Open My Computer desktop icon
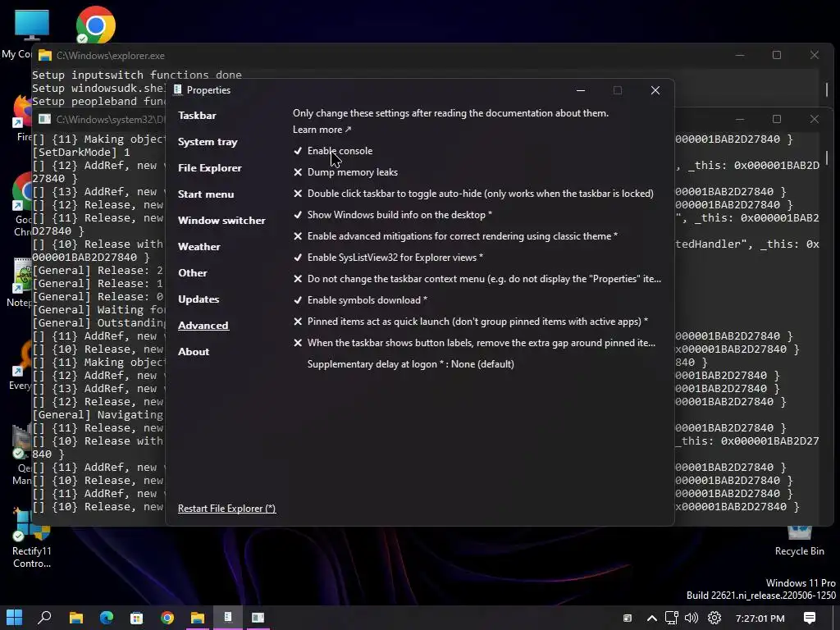The width and height of the screenshot is (840, 630). click(30, 25)
